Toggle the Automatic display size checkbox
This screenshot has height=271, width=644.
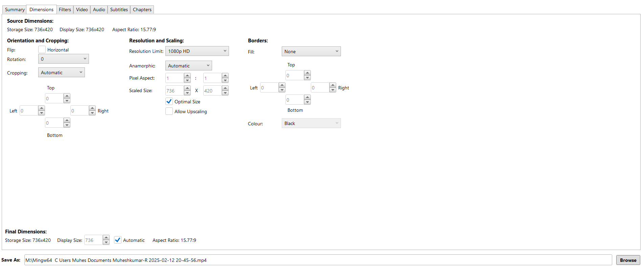tap(118, 240)
